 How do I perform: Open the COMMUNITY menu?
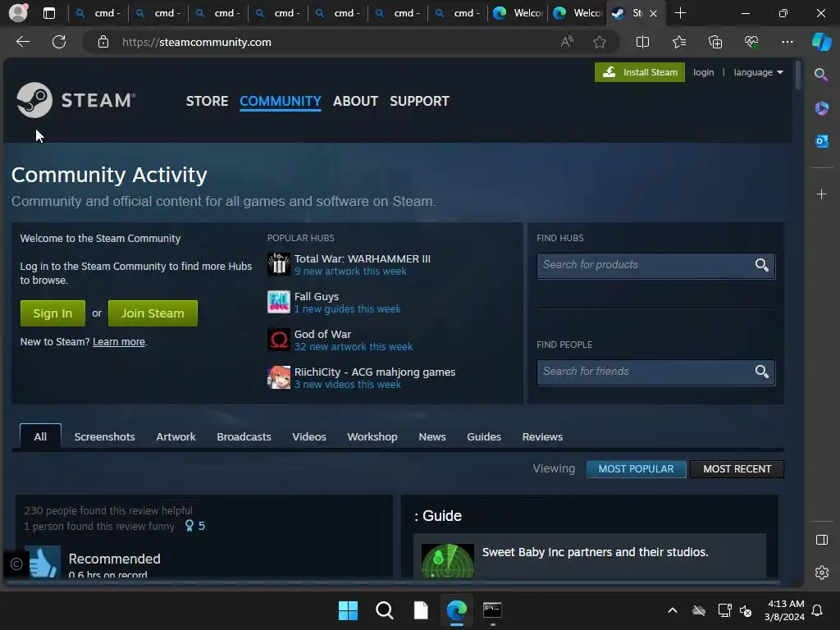click(281, 101)
